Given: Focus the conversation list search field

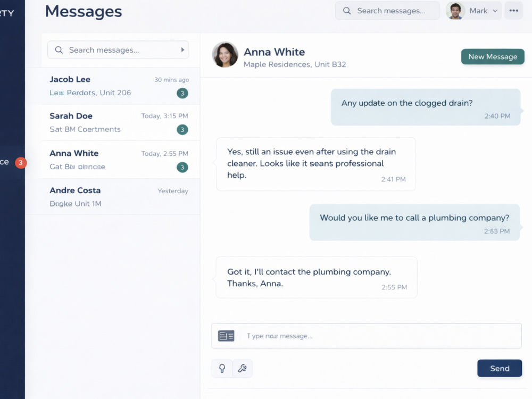Looking at the screenshot, I should 118,50.
